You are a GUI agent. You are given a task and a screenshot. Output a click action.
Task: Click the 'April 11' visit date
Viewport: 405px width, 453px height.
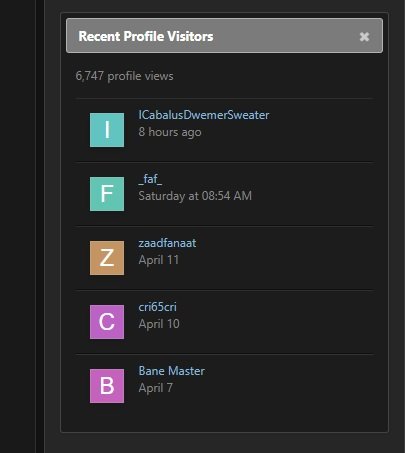tap(159, 260)
